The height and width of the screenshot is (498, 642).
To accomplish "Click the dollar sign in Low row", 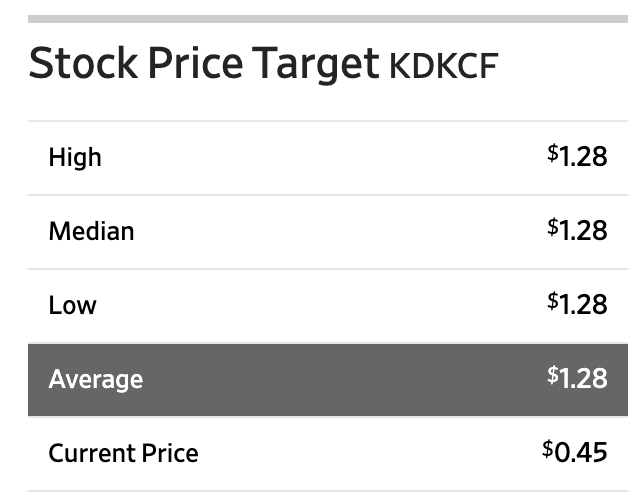I will [x=553, y=300].
